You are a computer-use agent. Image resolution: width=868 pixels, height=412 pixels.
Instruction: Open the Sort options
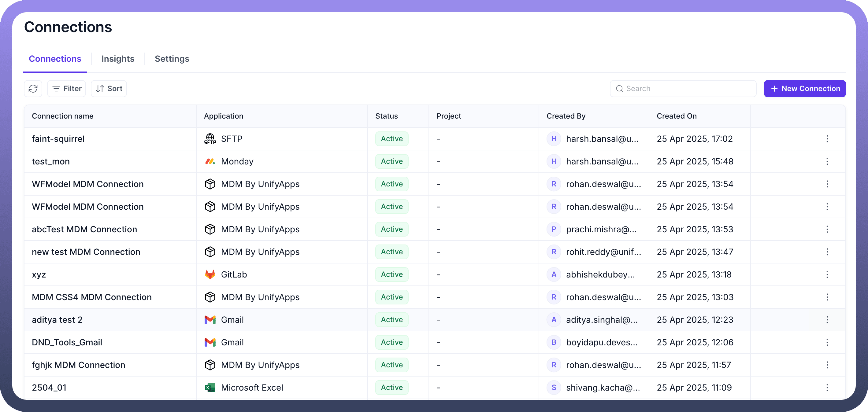(x=109, y=89)
